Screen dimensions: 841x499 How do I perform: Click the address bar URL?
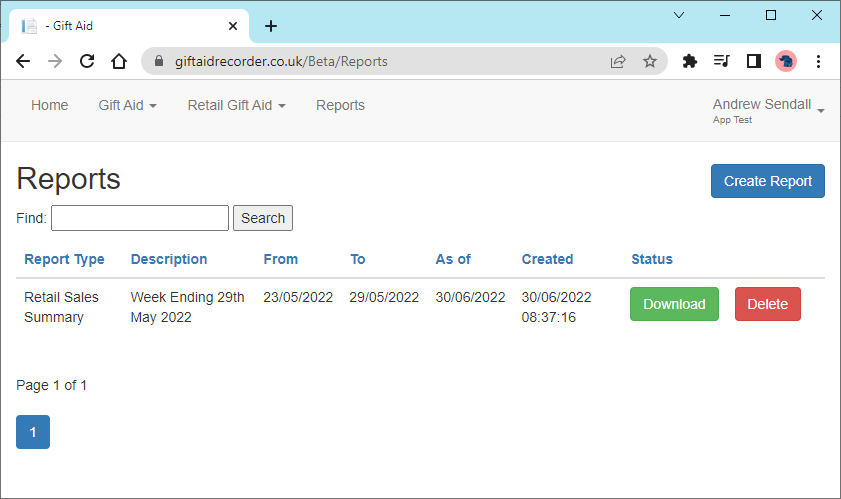tap(281, 61)
